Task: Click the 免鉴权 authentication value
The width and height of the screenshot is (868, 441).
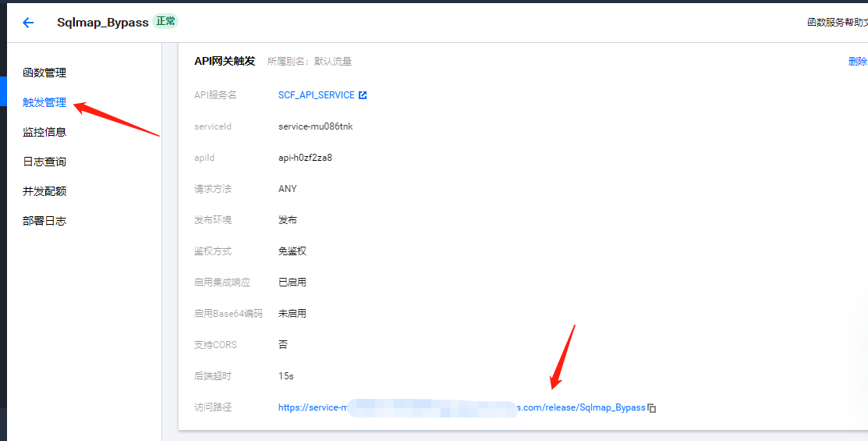Action: tap(292, 251)
